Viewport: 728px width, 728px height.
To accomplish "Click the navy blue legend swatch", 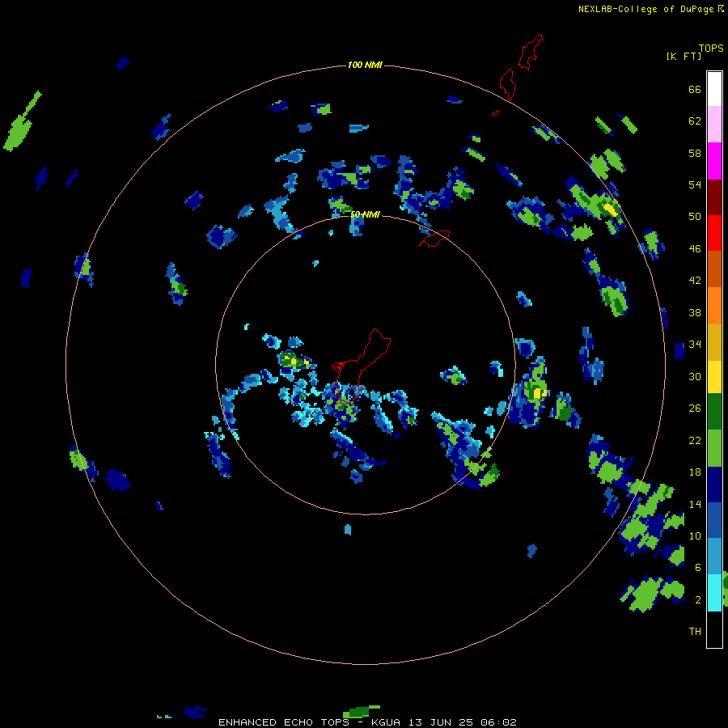I will pos(714,485).
